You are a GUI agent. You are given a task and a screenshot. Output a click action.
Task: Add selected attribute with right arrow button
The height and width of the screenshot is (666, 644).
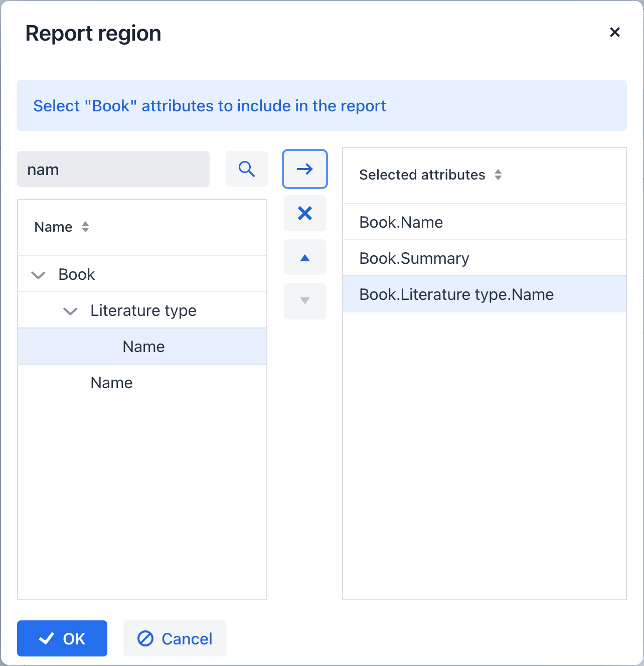(305, 169)
